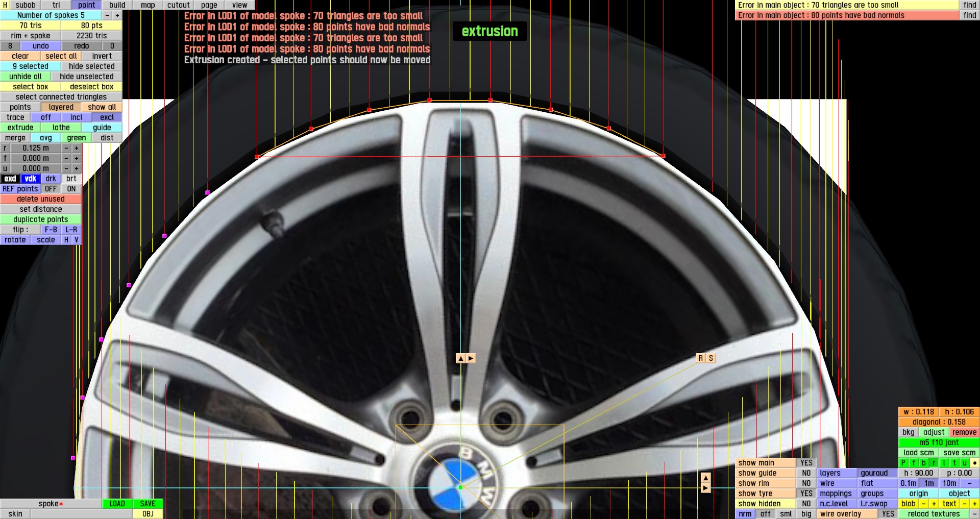Image resolution: width=980 pixels, height=519 pixels.
Task: Set trace mode to incl
Action: 77,117
